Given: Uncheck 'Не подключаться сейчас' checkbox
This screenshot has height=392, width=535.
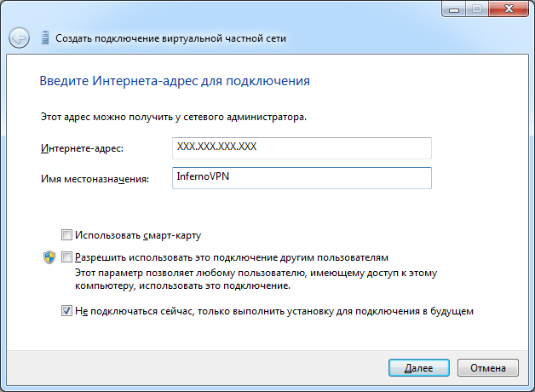Looking at the screenshot, I should point(66,311).
